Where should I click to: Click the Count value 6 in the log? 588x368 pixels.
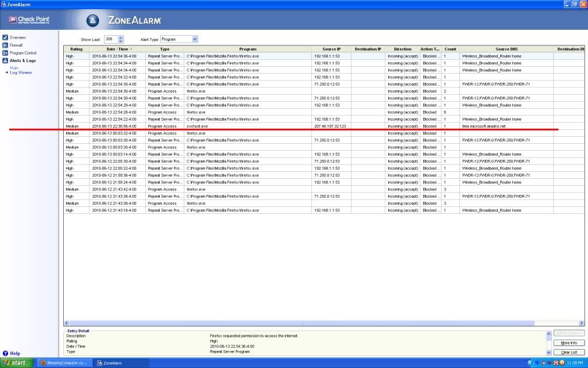(x=445, y=112)
